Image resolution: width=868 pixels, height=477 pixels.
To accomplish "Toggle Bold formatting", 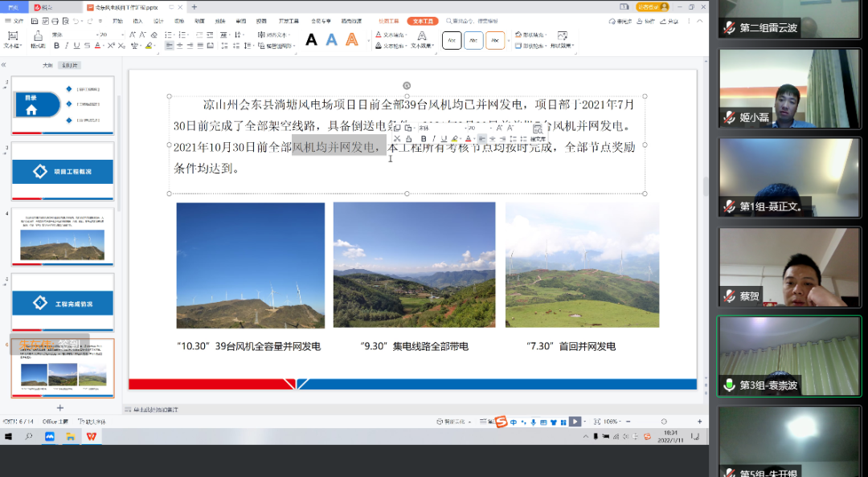I will click(x=56, y=46).
